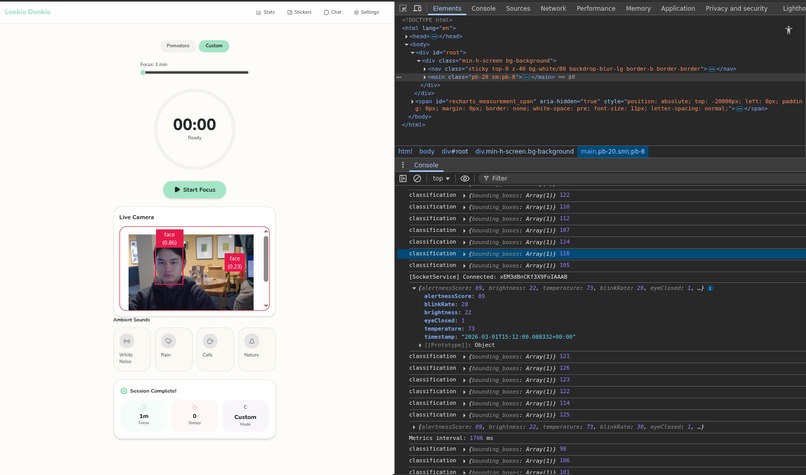Expand the highlighted classification 116 object
Screen dimensions: 806x475
[x=464, y=254]
